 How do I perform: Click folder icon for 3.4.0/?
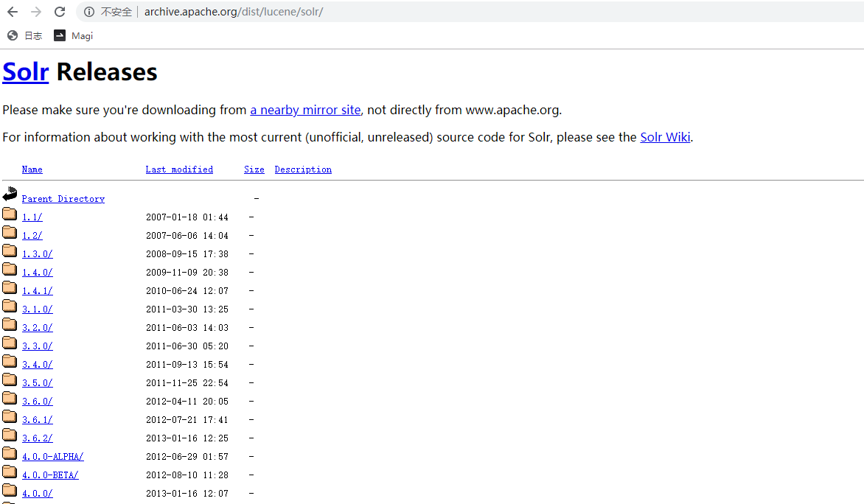click(x=10, y=361)
